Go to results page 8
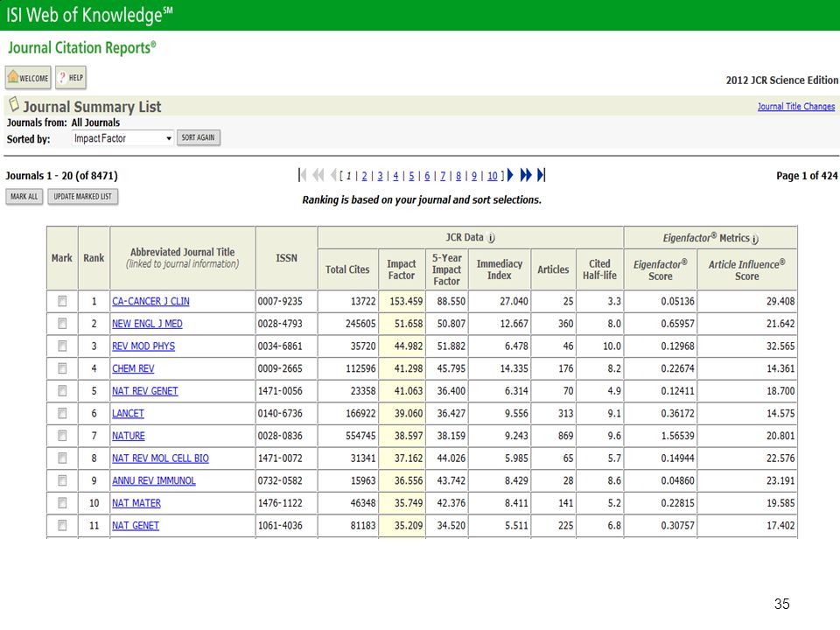840x630 pixels. [x=458, y=176]
